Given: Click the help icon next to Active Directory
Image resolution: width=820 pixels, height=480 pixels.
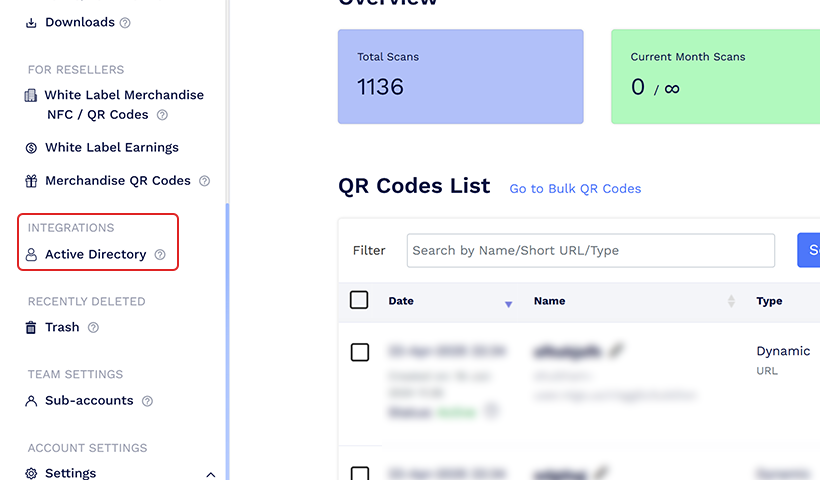Looking at the screenshot, I should 160,255.
